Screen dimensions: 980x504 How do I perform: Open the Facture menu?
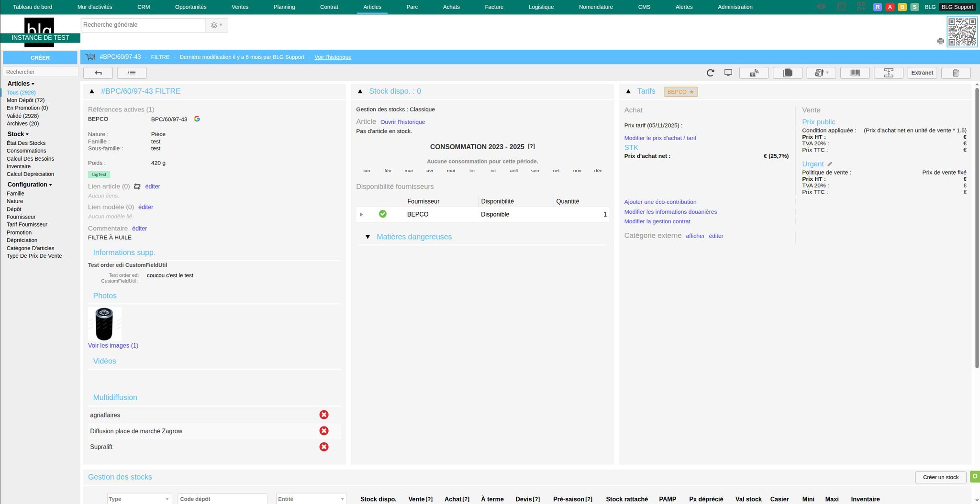point(494,7)
